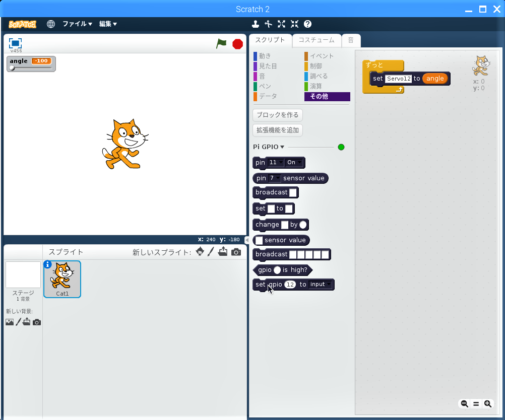Select the duplicate stamp tool
Image resolution: width=505 pixels, height=420 pixels.
[x=256, y=24]
